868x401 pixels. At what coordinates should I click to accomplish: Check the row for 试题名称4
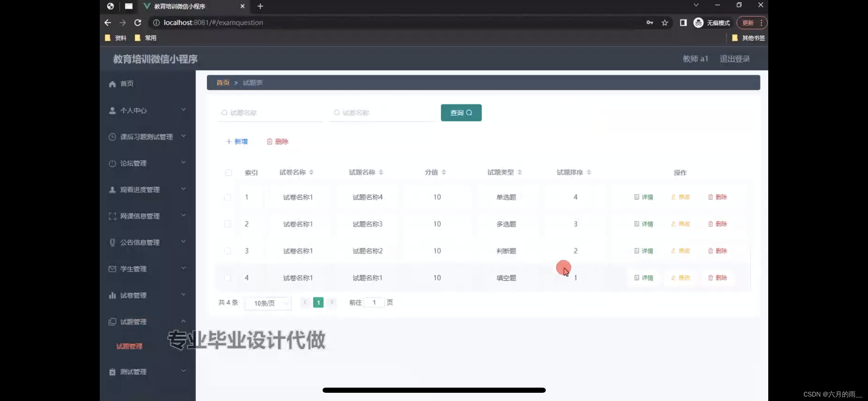[228, 197]
